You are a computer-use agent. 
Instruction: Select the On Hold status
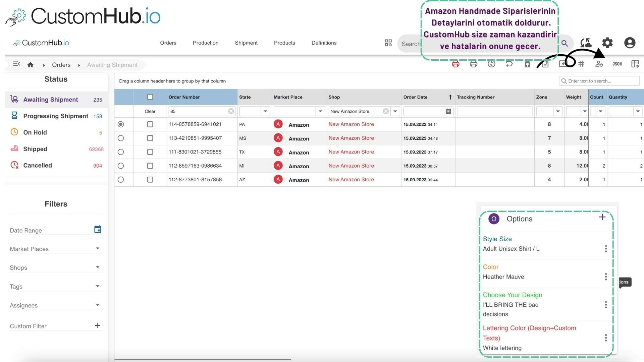pyautogui.click(x=56, y=132)
